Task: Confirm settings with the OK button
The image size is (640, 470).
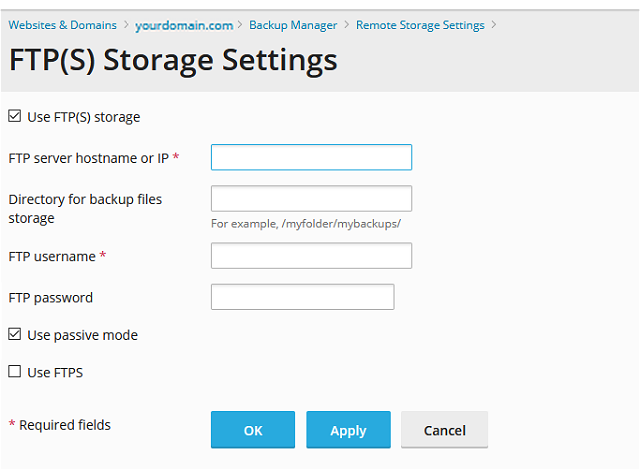Action: point(253,430)
